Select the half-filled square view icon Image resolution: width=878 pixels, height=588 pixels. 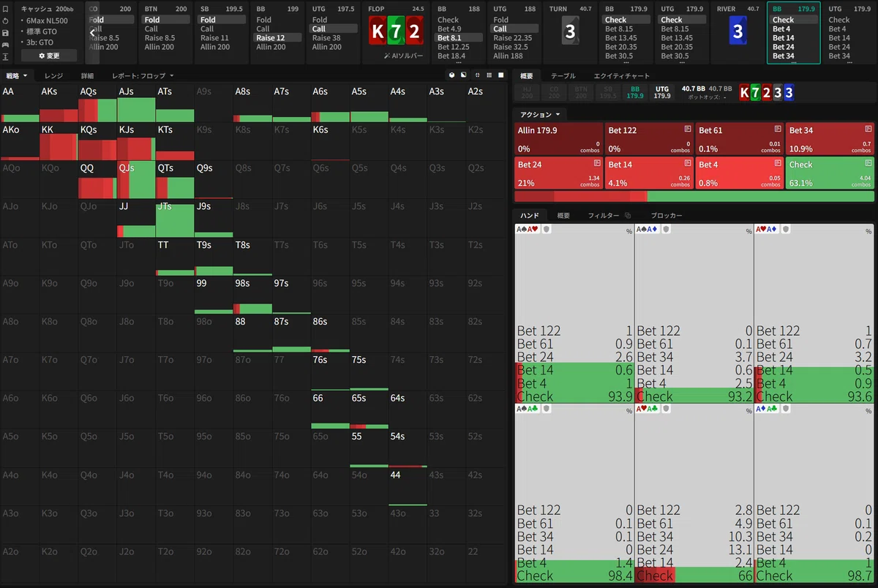[x=465, y=75]
